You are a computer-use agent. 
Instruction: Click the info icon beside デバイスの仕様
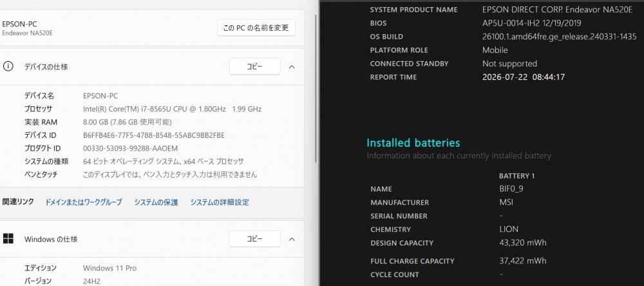[x=8, y=66]
